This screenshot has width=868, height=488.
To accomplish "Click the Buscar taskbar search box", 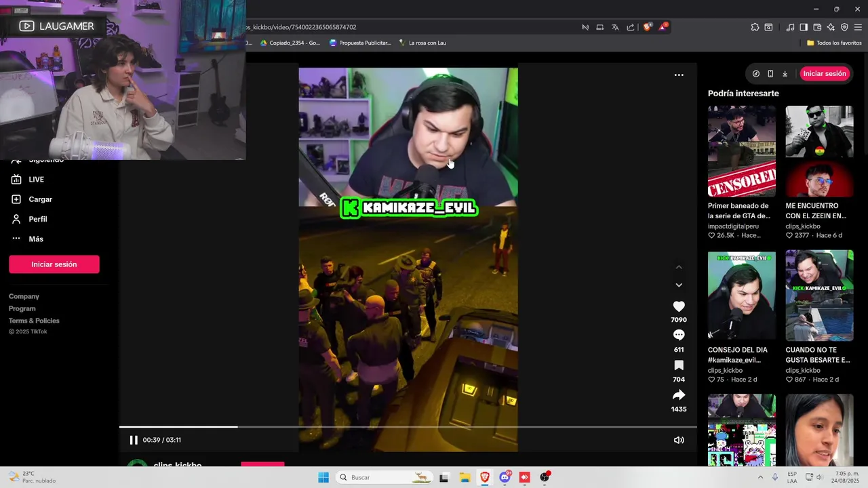I will point(384,477).
